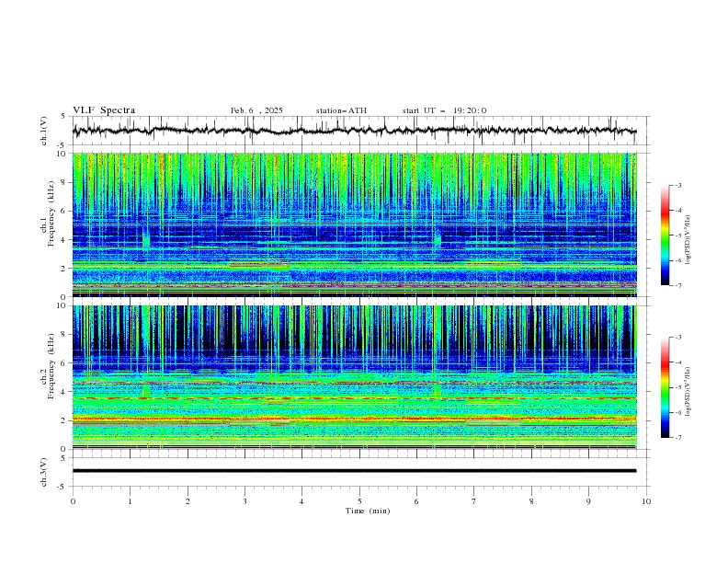This screenshot has height=563, width=728.
Task: Click the log(PSD) label beside ch.2 colorbar
Action: (688, 391)
